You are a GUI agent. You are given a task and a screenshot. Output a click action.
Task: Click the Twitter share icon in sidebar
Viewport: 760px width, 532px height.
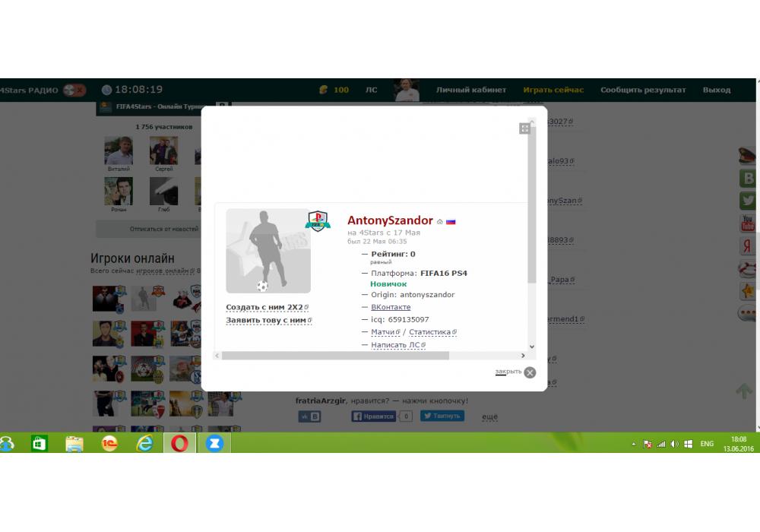[x=748, y=201]
